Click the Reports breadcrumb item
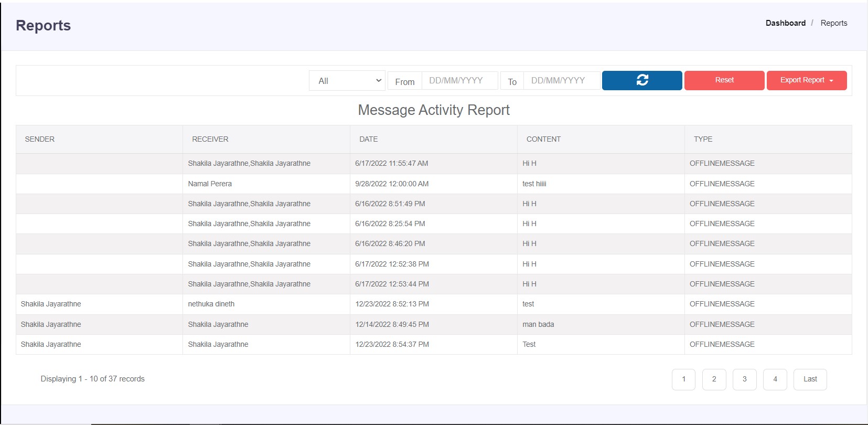The height and width of the screenshot is (425, 868). coord(834,23)
